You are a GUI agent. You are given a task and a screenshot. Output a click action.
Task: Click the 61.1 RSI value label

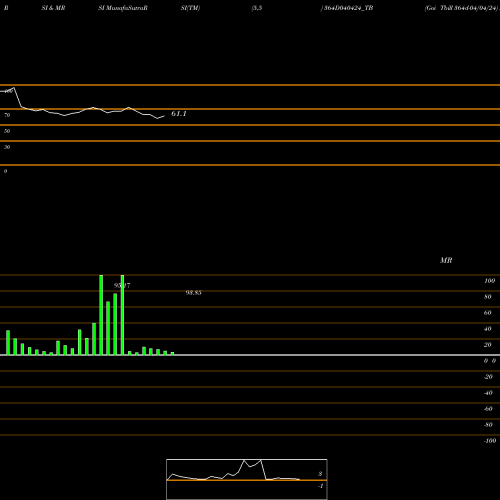click(x=179, y=114)
